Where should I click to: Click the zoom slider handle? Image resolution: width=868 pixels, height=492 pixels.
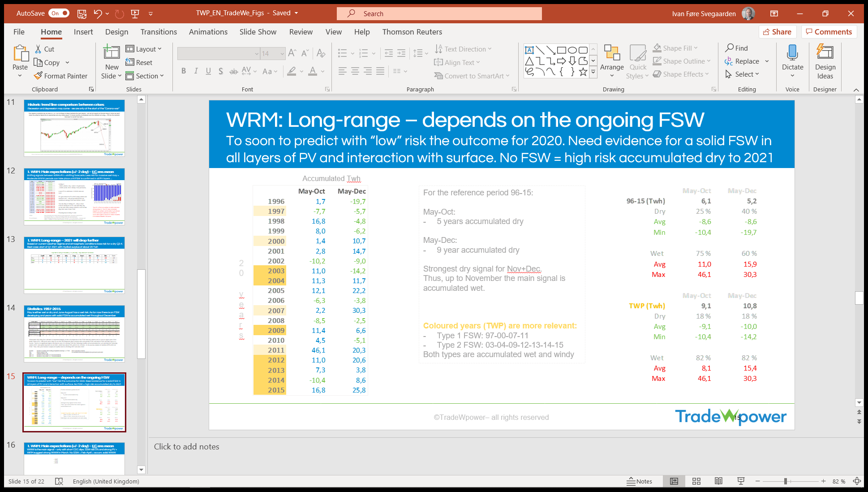click(785, 481)
